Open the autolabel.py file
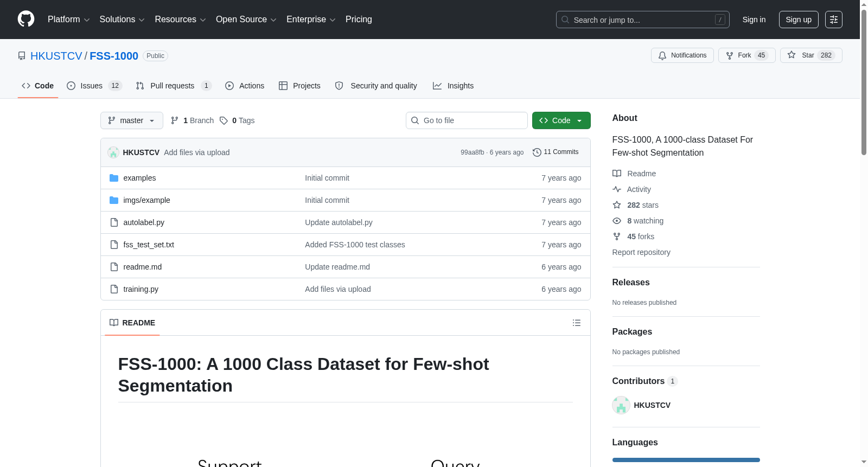The image size is (868, 467). (144, 222)
